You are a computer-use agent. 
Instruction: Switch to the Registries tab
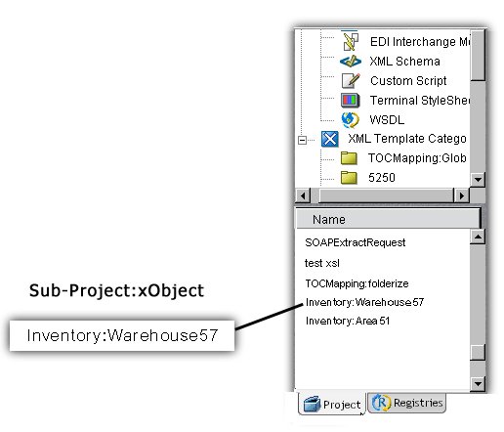pos(407,403)
